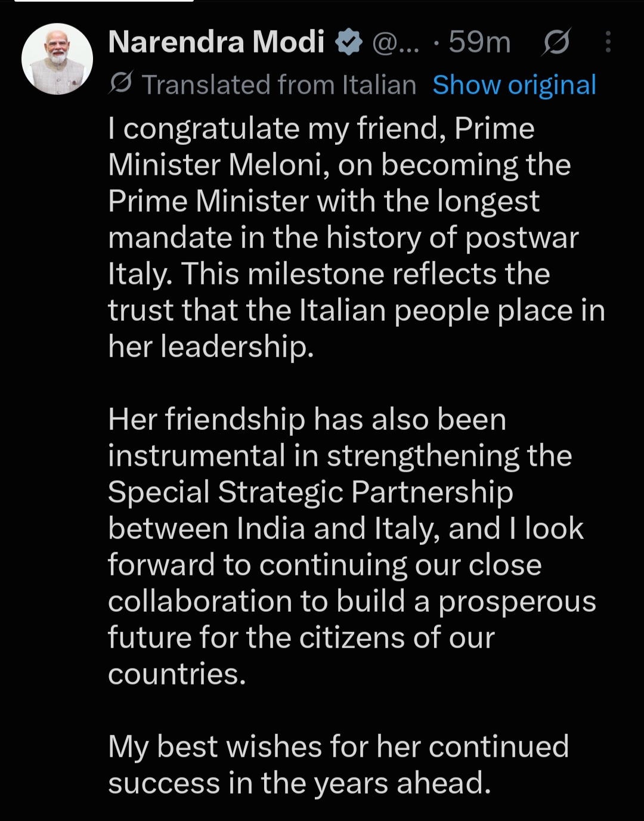Open the three-dot more options menu
Screen dimensions: 644x821
click(608, 42)
